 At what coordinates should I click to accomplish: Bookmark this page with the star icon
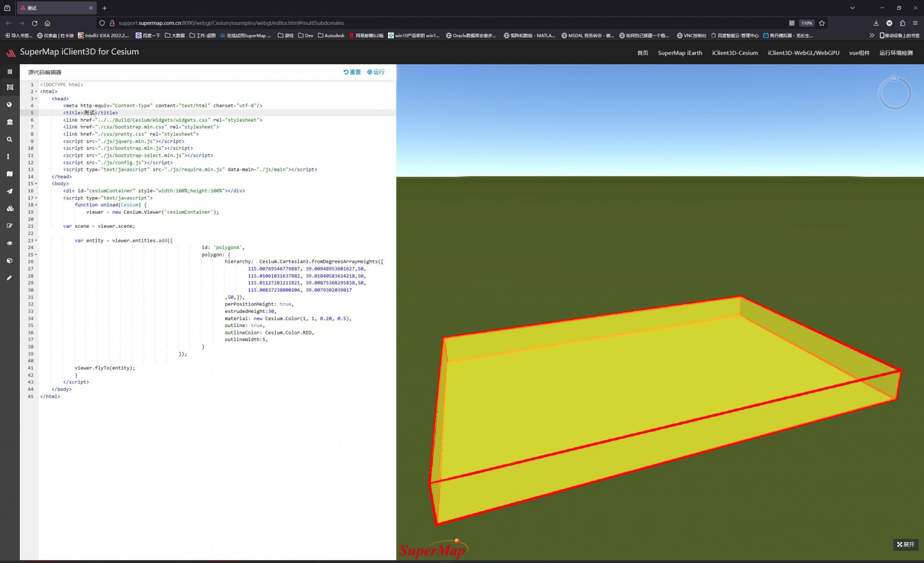click(x=822, y=23)
